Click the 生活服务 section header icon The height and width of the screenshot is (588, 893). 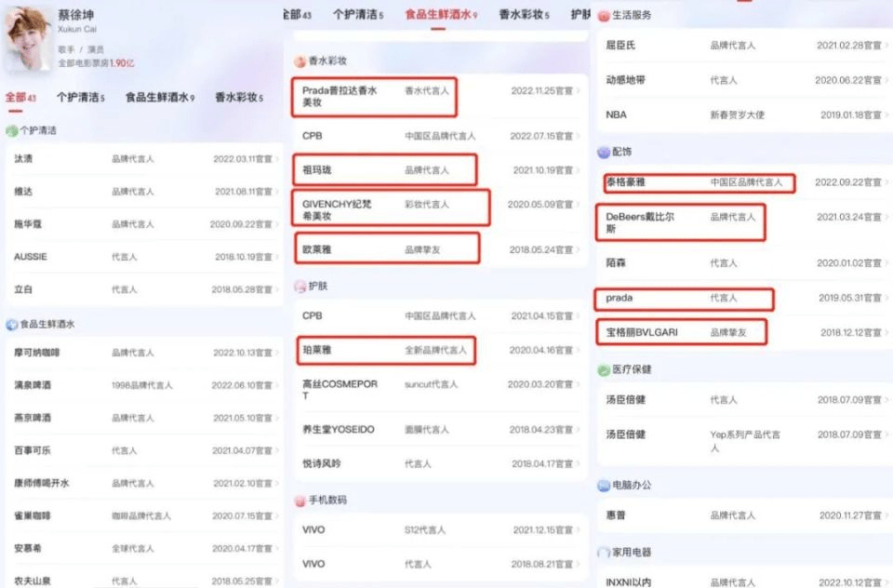604,16
